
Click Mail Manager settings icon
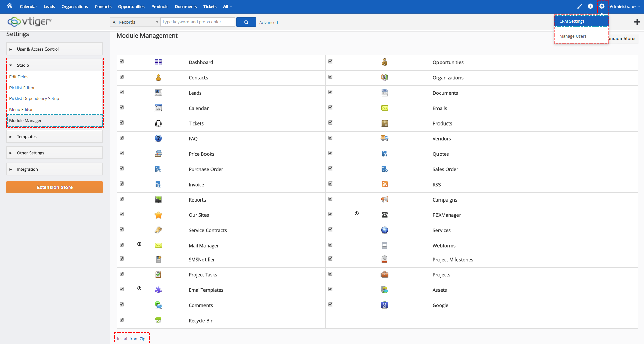coord(139,244)
